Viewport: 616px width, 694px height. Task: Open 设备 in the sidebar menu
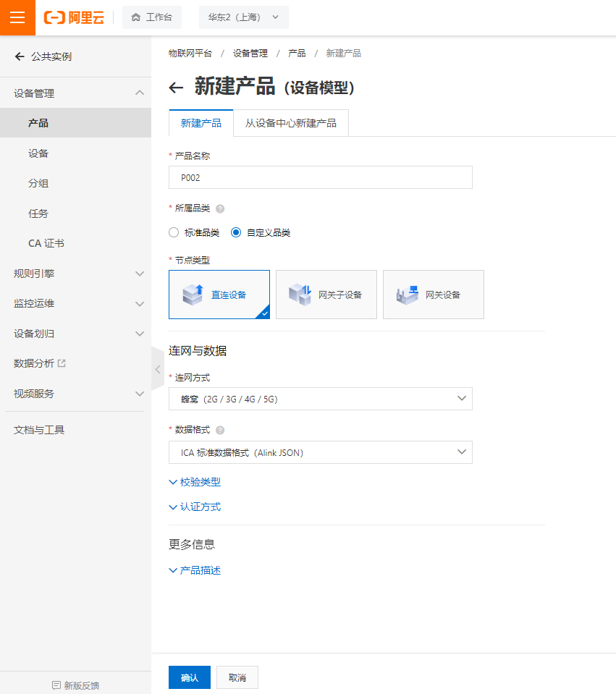38,153
